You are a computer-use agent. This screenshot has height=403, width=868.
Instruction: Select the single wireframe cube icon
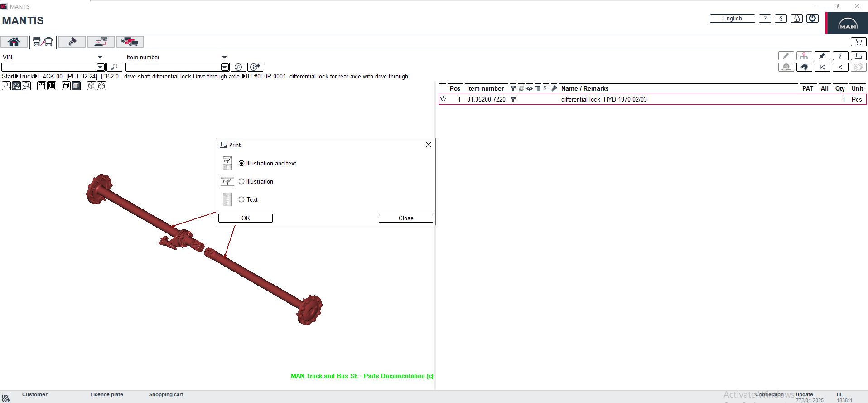(92, 86)
